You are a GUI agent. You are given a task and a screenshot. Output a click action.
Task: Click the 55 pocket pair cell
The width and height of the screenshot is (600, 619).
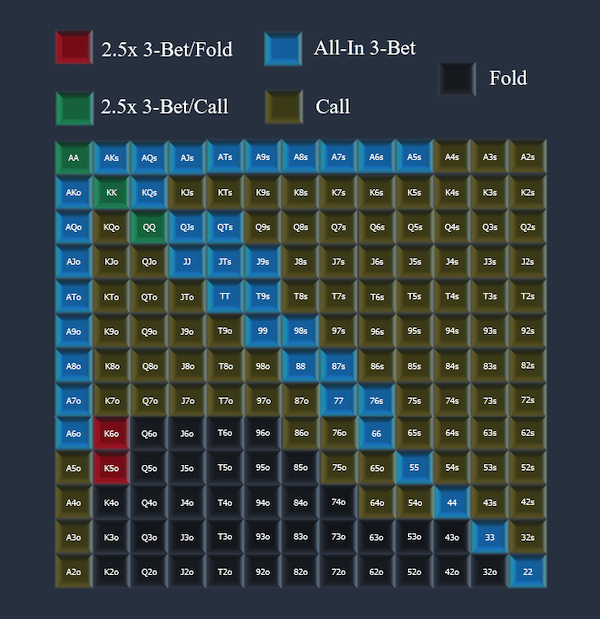point(414,468)
